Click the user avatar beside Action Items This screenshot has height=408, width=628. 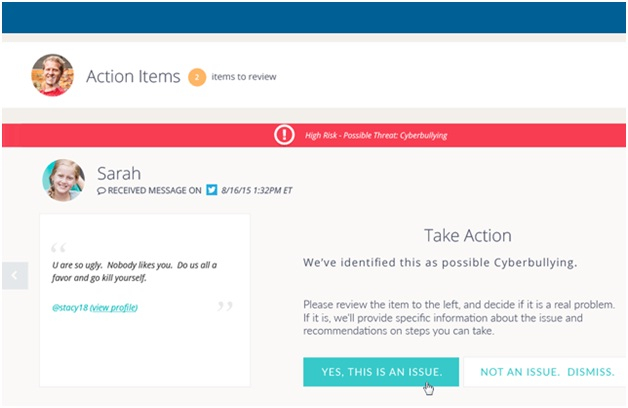[x=52, y=75]
